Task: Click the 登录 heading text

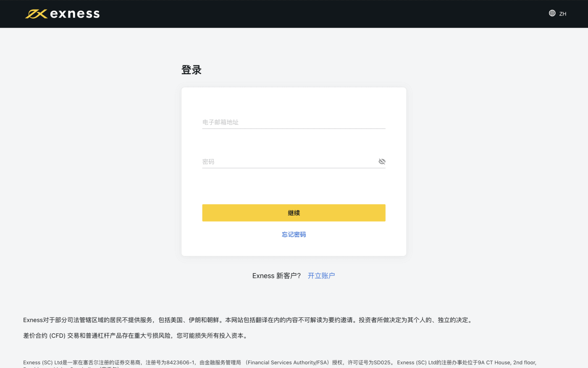Action: tap(192, 70)
